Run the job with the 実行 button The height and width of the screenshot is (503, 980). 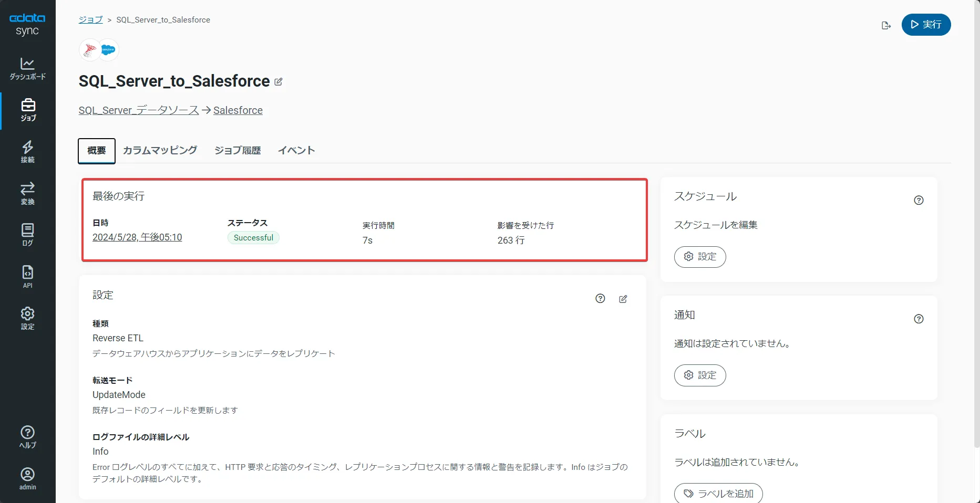coord(926,25)
